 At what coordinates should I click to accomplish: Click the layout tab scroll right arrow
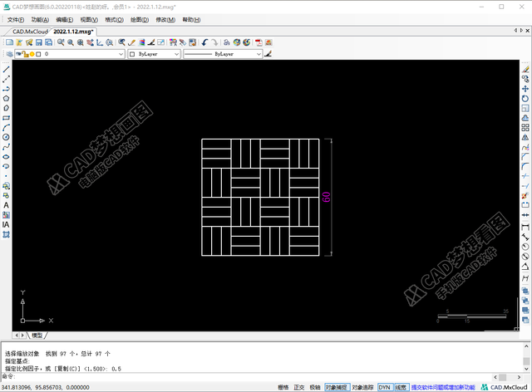22,335
